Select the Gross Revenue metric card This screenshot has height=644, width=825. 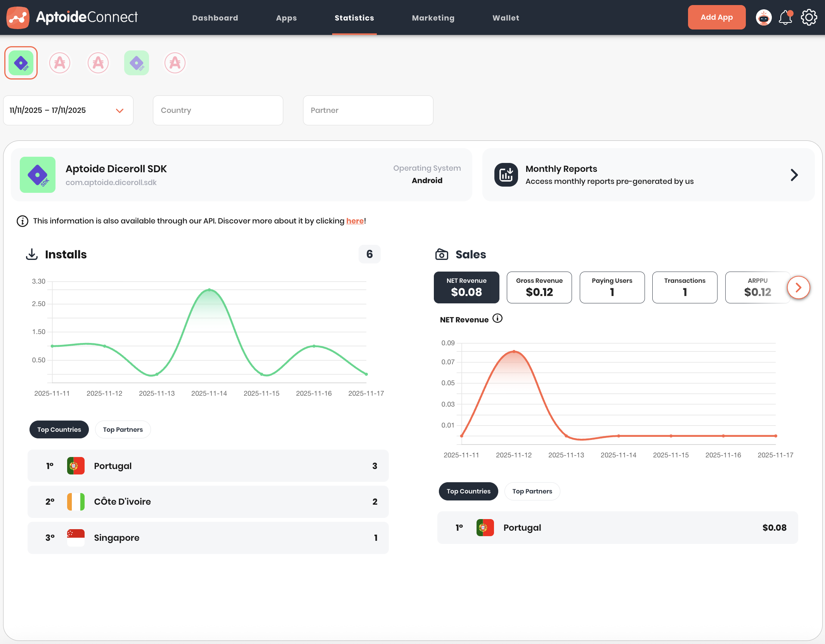pos(539,287)
